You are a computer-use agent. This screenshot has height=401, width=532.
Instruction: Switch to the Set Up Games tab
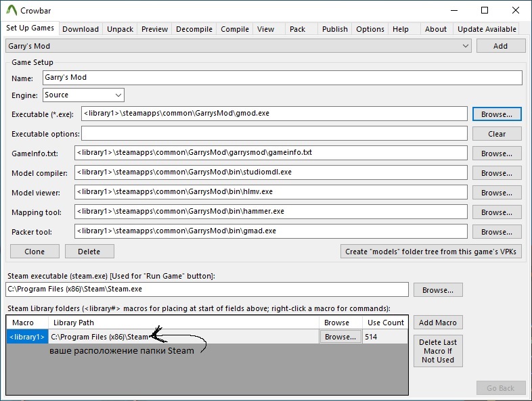(x=30, y=28)
